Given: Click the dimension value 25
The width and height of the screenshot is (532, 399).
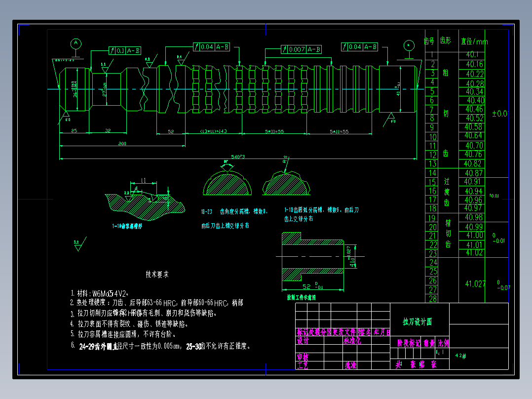Looking at the screenshot, I should click(x=74, y=130).
